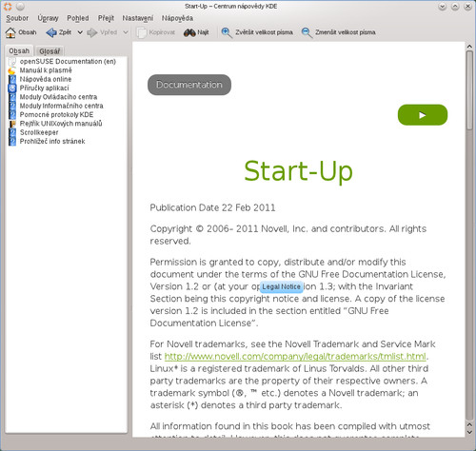Select Rejstřík UNIXových manuálů entry

61,124
